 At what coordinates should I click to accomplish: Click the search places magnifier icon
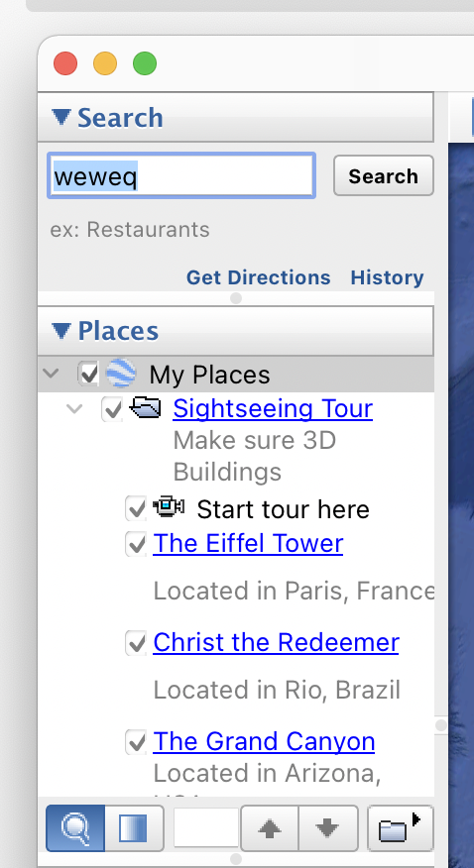[x=75, y=828]
